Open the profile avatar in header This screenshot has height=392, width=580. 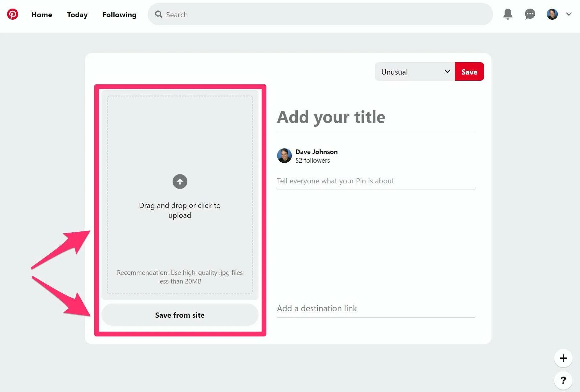point(552,14)
